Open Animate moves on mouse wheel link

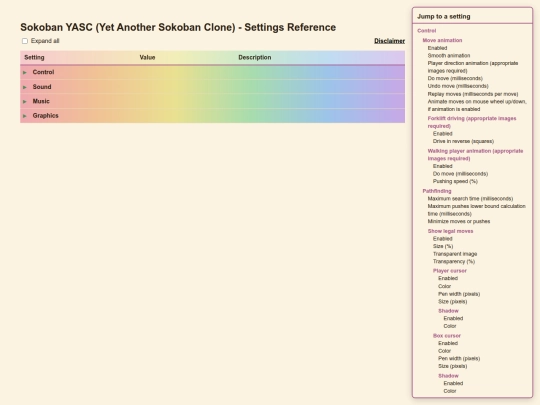(477, 105)
